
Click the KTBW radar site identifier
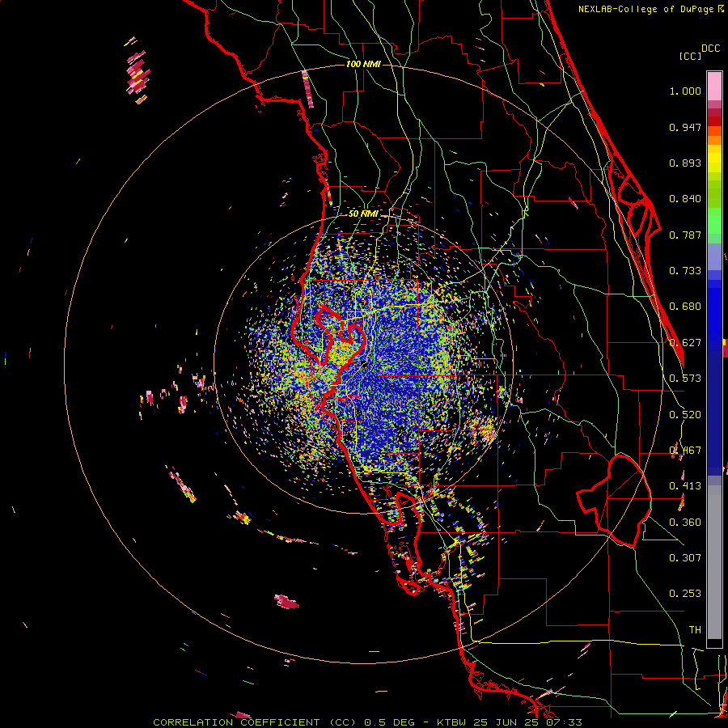coord(451,722)
